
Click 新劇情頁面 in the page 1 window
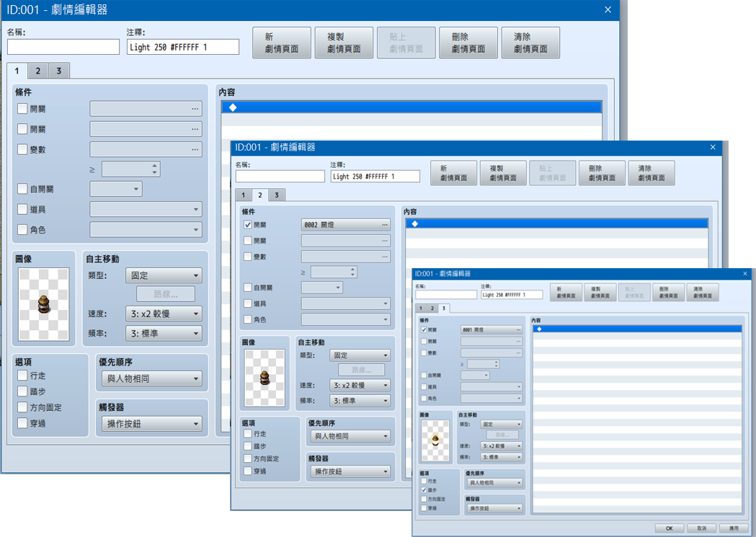[x=282, y=43]
